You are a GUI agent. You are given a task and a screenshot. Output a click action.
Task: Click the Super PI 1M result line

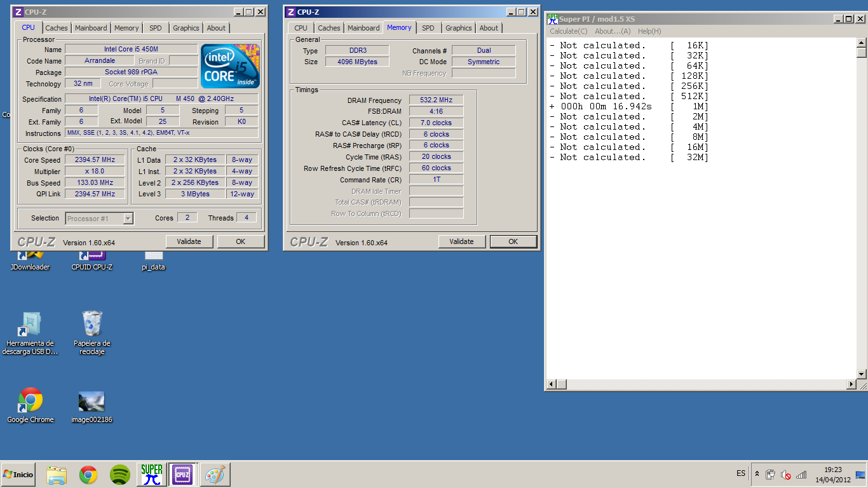pyautogui.click(x=629, y=107)
